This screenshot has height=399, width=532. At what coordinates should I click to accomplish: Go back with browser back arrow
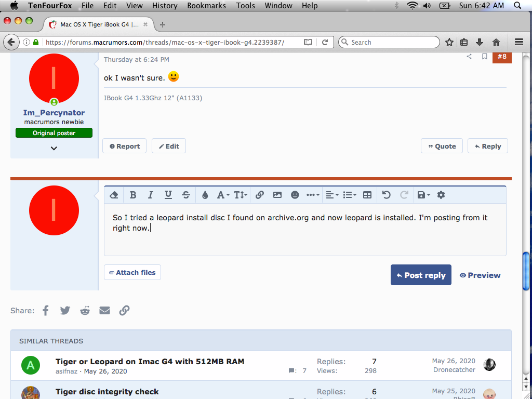click(x=11, y=42)
